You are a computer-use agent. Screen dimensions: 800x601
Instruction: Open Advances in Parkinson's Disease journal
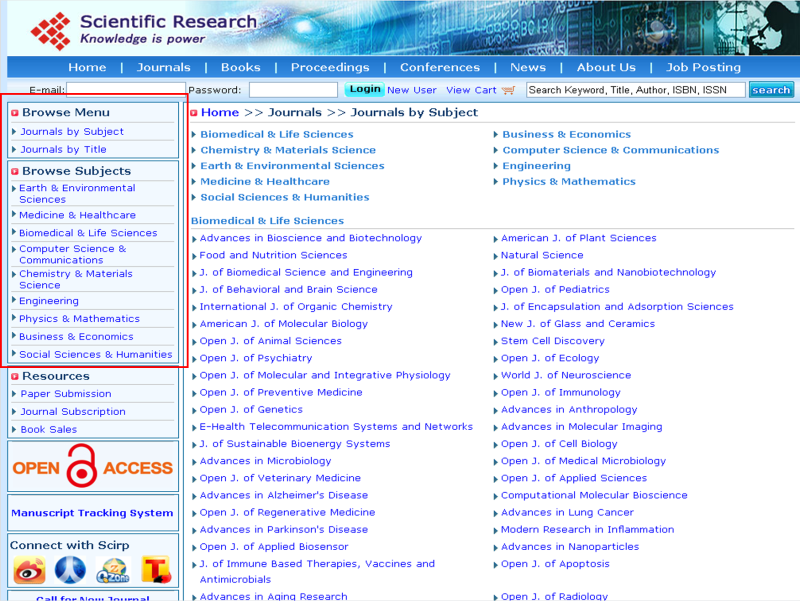284,529
